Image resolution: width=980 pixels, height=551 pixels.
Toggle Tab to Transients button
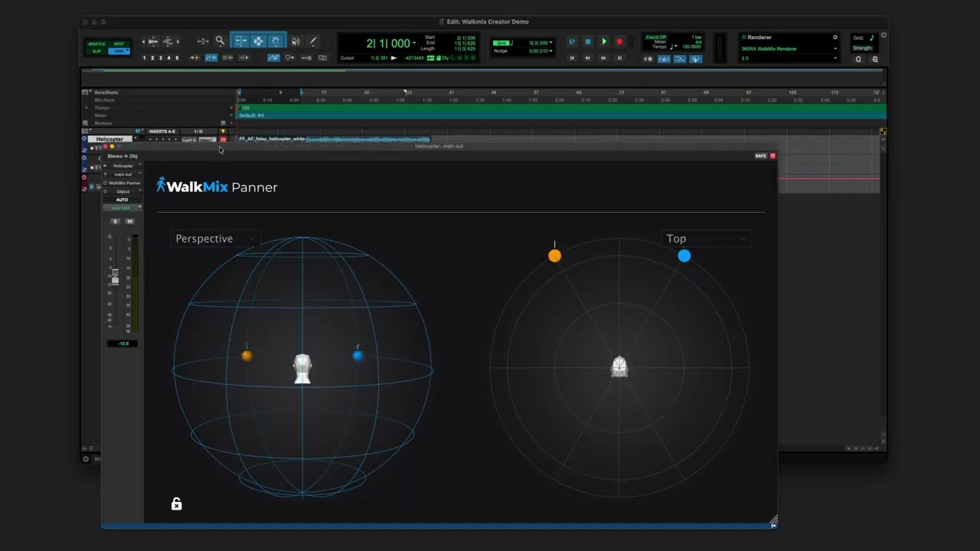point(194,57)
